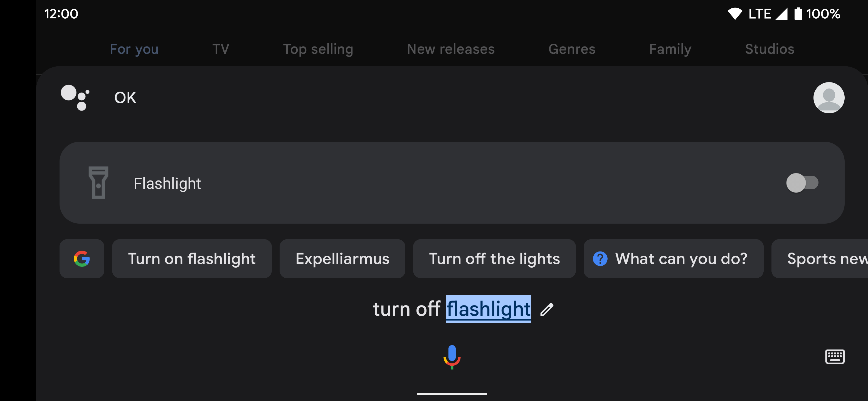Click the 'Turn on flashlight' suggestion button
This screenshot has height=401, width=868.
[x=191, y=259]
